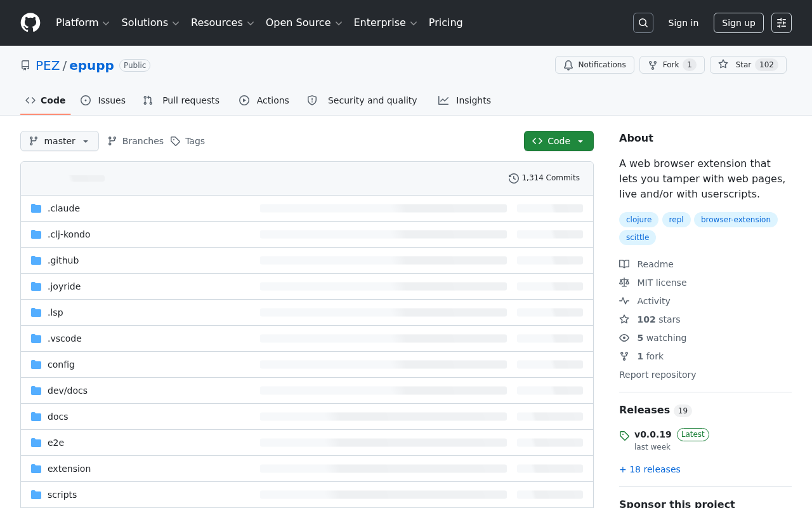
Task: Click the release tag icon by v0.0.19
Action: pyautogui.click(x=624, y=436)
